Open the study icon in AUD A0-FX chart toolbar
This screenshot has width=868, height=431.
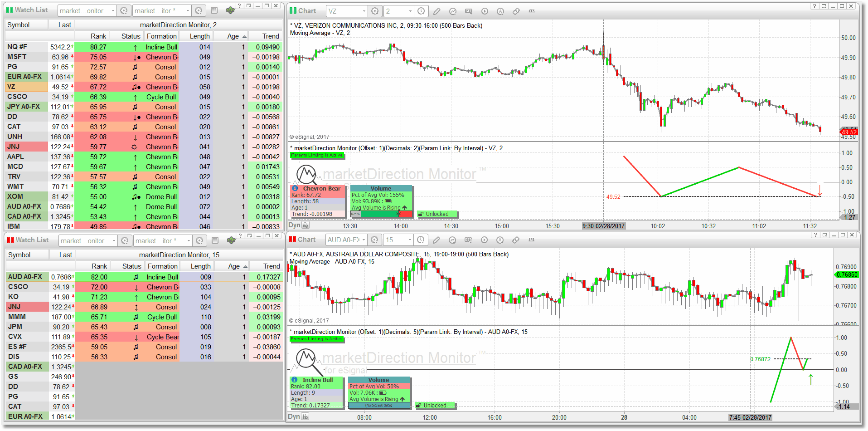(452, 240)
